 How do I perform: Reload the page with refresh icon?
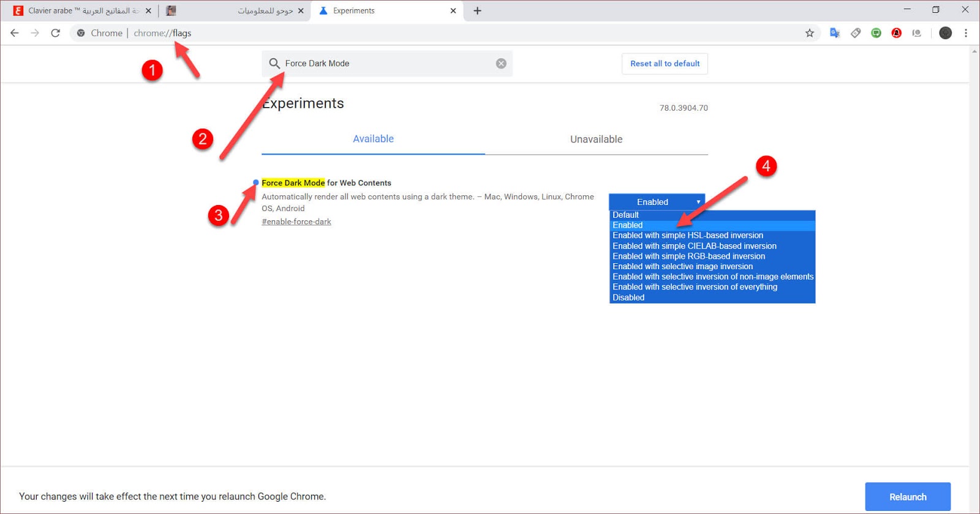click(x=55, y=33)
